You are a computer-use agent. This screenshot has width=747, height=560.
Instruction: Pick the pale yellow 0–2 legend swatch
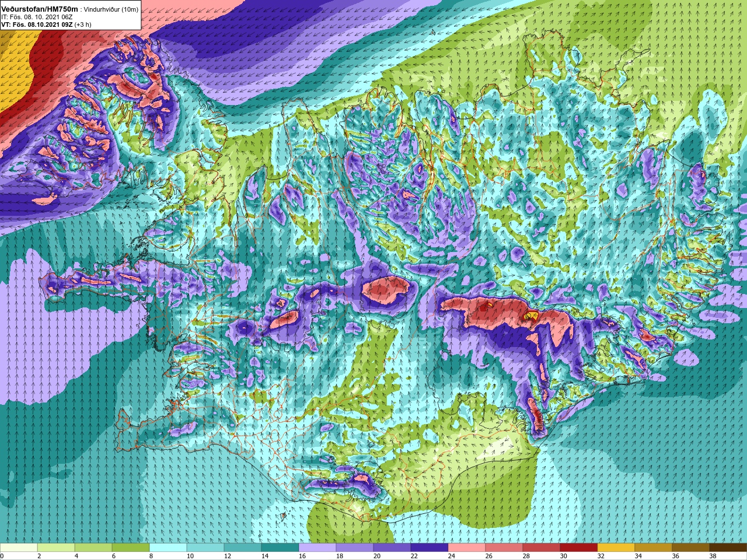tap(19, 548)
